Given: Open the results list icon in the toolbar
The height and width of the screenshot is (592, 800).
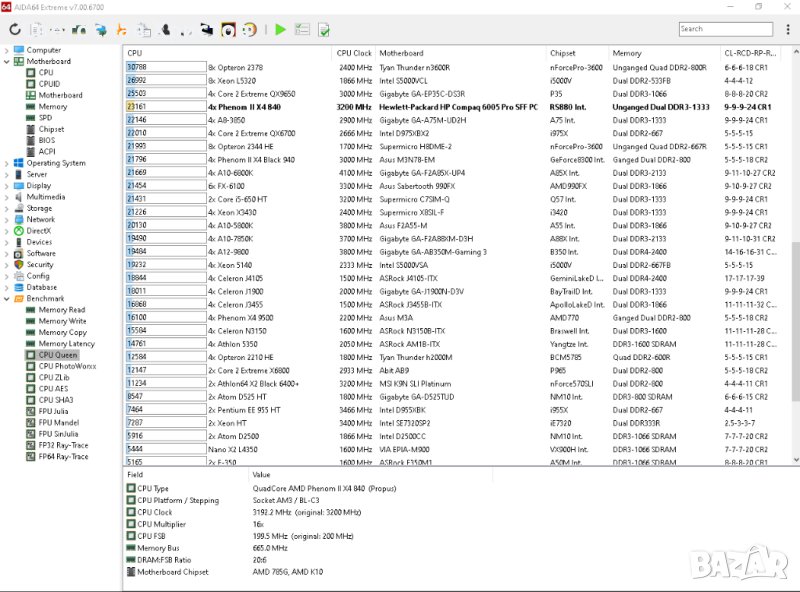Looking at the screenshot, I should pyautogui.click(x=302, y=30).
